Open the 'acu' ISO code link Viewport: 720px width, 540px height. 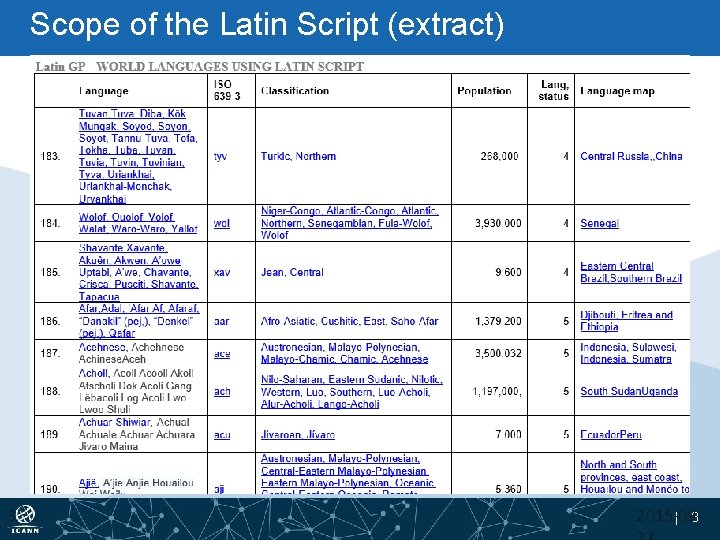[x=222, y=434]
